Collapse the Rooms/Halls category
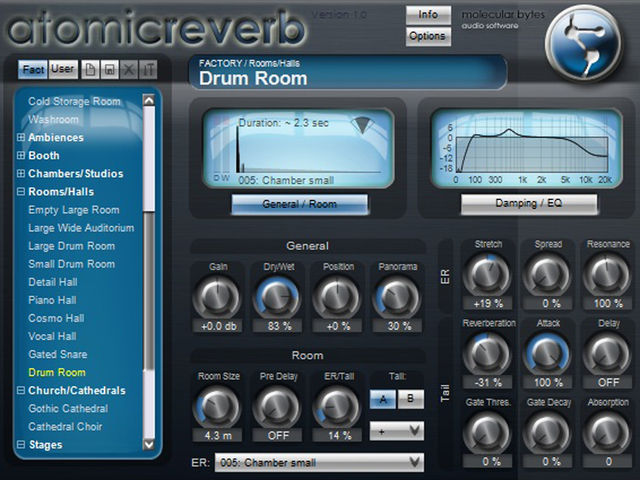The height and width of the screenshot is (480, 640). 20,191
